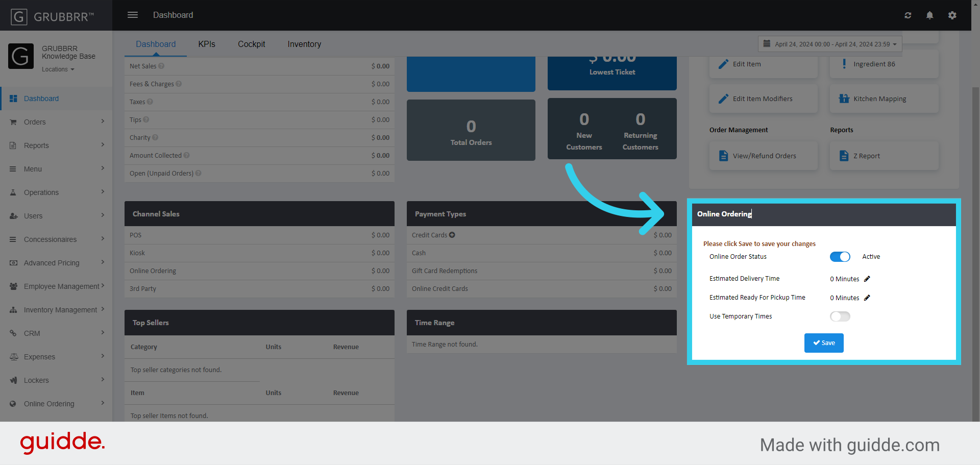Click the Expenses scale icon in the sidebar
980x465 pixels.
(14, 357)
